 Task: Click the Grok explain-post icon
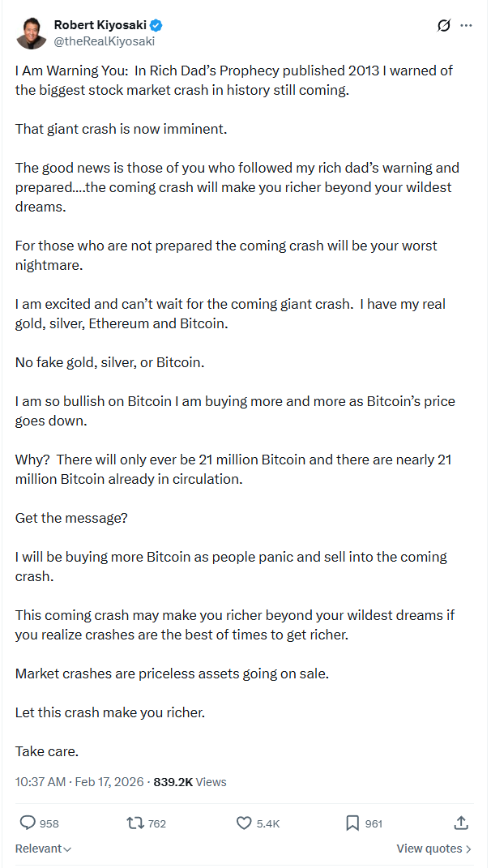coord(443,25)
